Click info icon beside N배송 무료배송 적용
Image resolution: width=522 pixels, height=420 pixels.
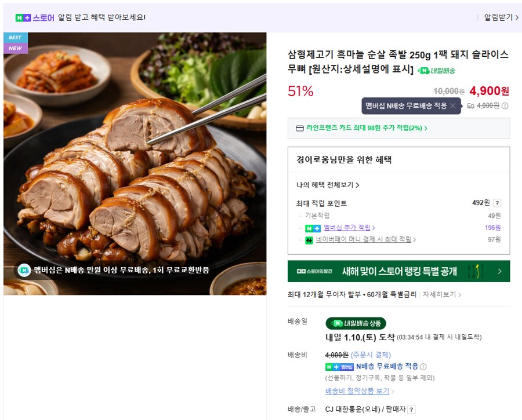tap(423, 367)
